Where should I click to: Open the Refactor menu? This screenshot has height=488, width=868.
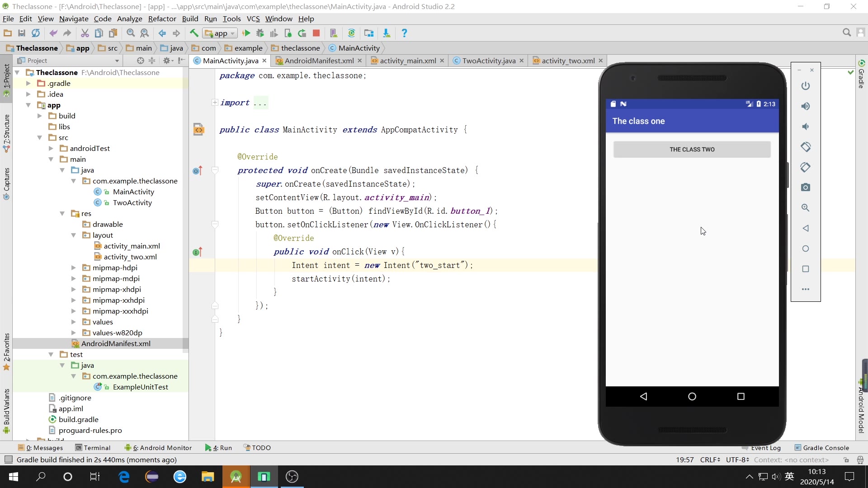click(x=162, y=19)
